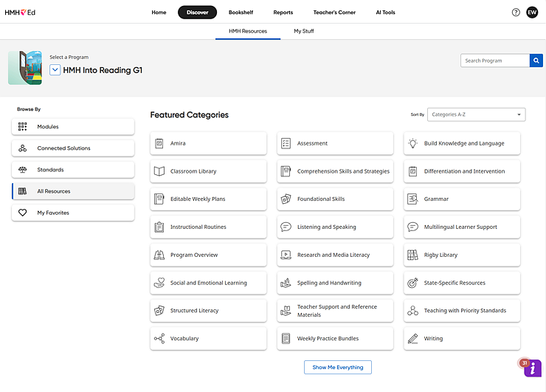Click the Vocabulary nodes icon
546x392 pixels.
pyautogui.click(x=159, y=338)
